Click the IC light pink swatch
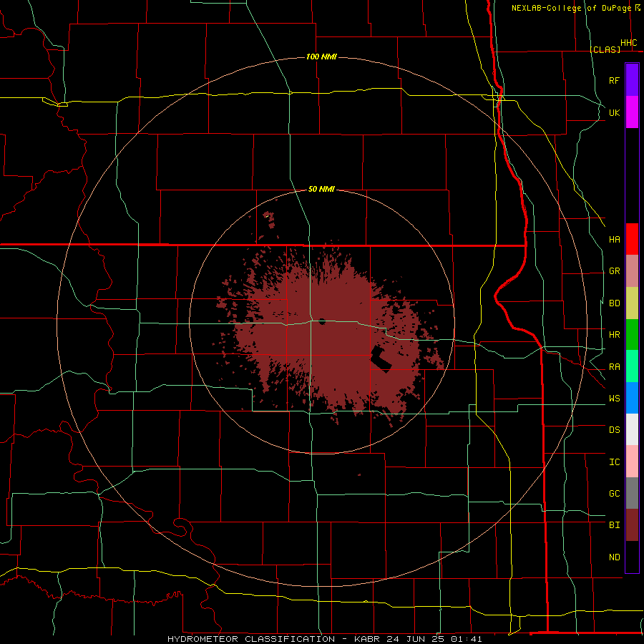Image resolution: width=644 pixels, height=644 pixels. [x=632, y=462]
